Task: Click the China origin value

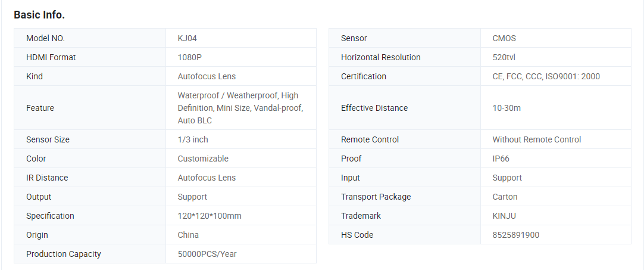Action: tap(188, 235)
